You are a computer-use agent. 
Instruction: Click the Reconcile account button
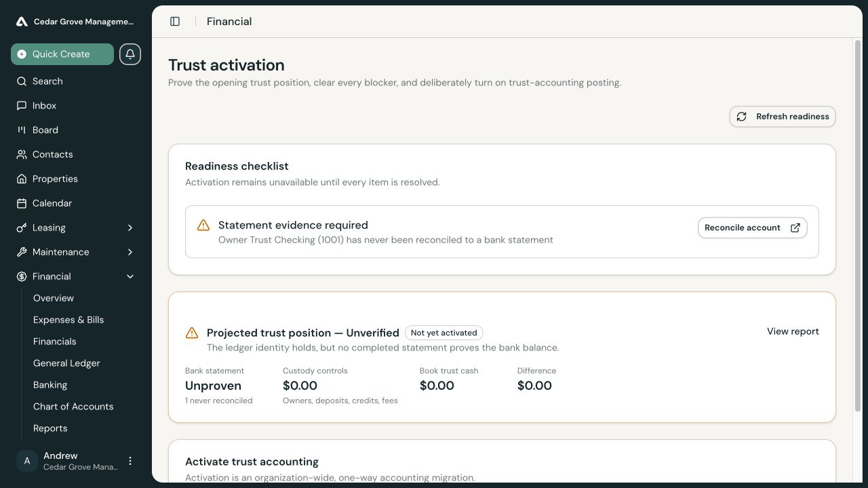[752, 228]
